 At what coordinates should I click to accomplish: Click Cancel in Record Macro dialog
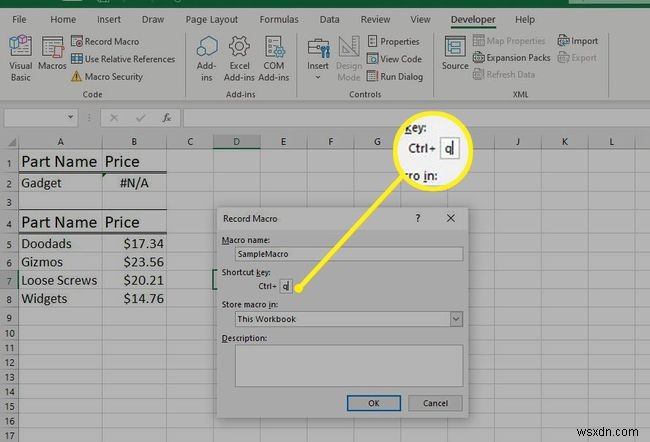pyautogui.click(x=435, y=403)
